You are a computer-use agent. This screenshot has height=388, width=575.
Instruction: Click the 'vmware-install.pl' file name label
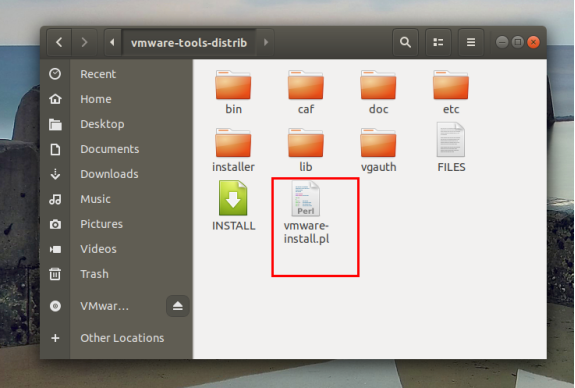[x=306, y=233]
